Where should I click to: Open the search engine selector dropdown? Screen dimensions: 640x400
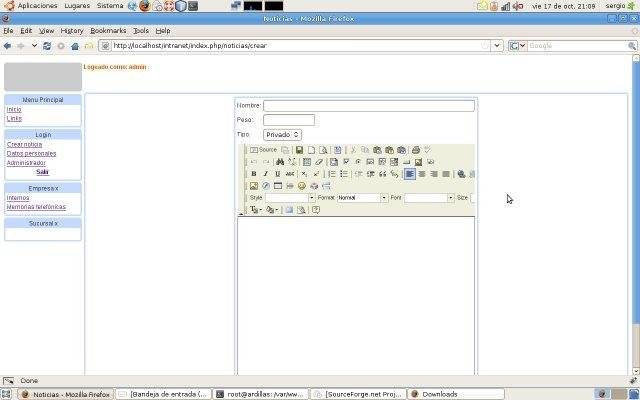tap(517, 46)
